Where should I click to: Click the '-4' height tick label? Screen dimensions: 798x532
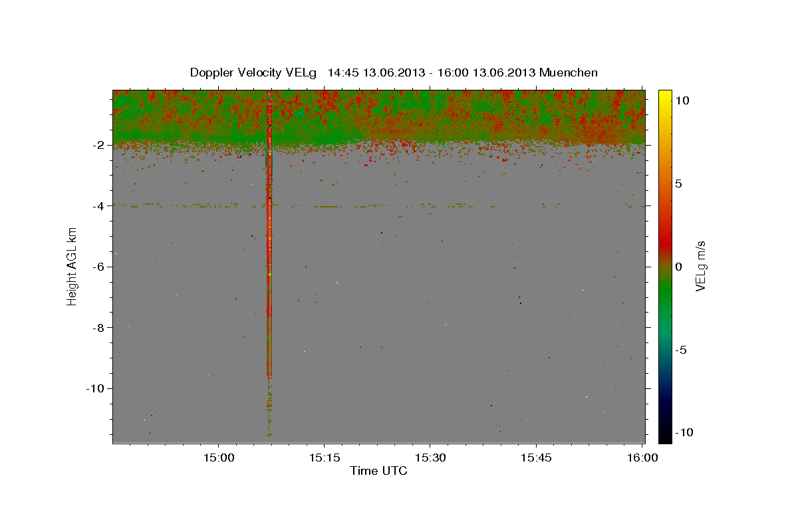pyautogui.click(x=99, y=206)
